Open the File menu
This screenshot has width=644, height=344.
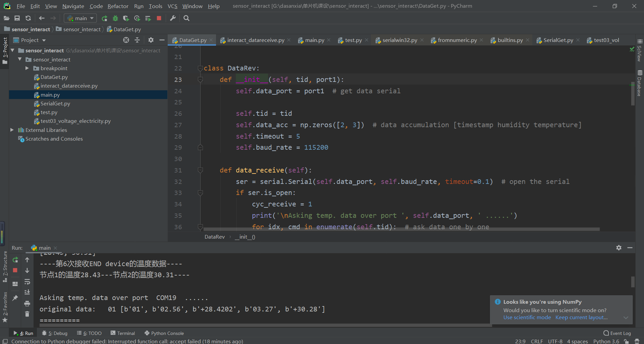(x=21, y=6)
